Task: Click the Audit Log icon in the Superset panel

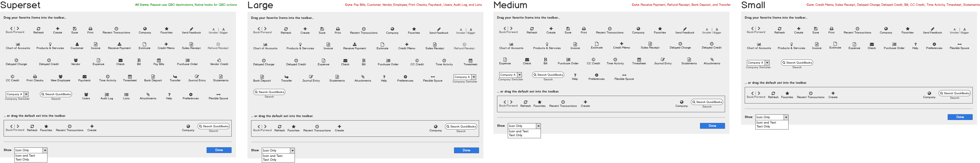Action: [x=107, y=94]
